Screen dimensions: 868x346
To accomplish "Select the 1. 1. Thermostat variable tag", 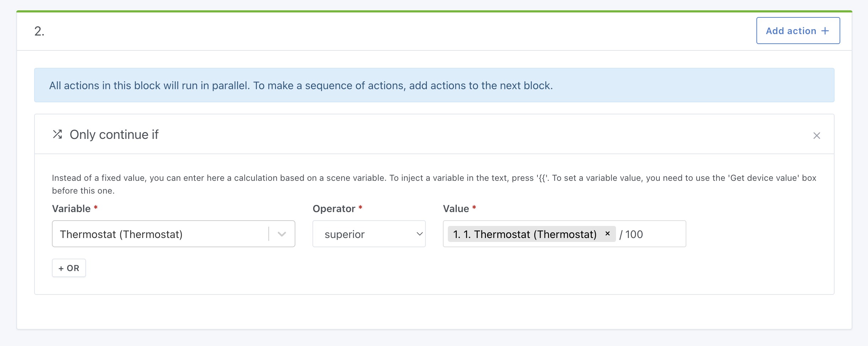I will coord(525,234).
